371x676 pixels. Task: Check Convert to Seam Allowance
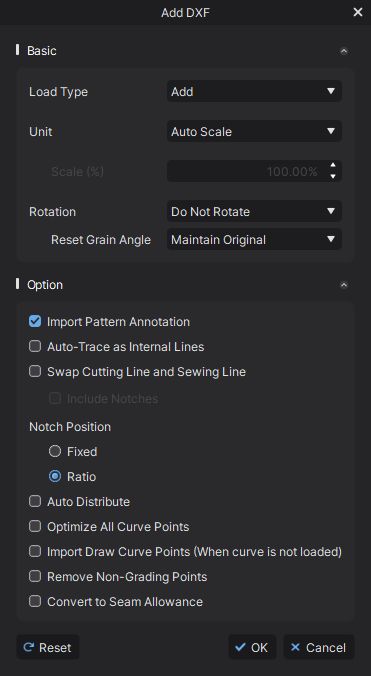pyautogui.click(x=35, y=601)
